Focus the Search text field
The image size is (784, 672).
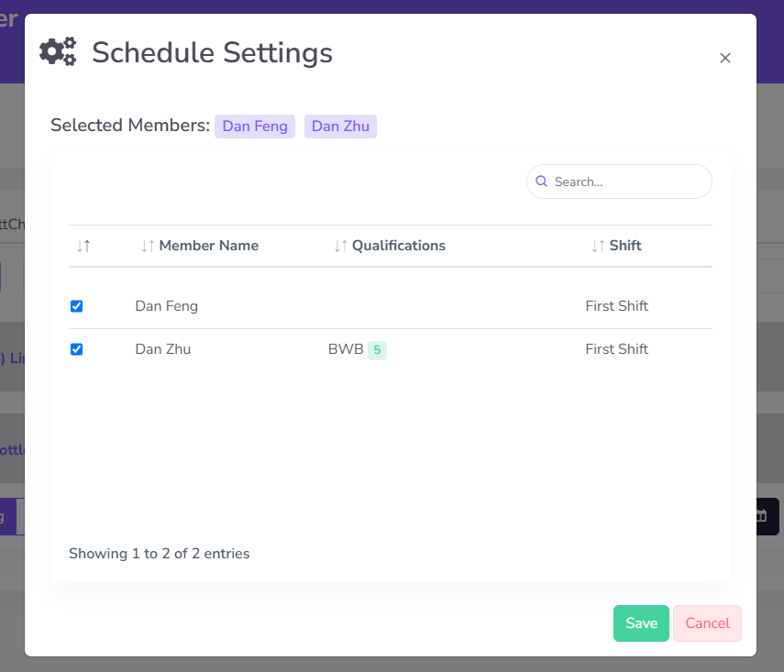pos(628,182)
